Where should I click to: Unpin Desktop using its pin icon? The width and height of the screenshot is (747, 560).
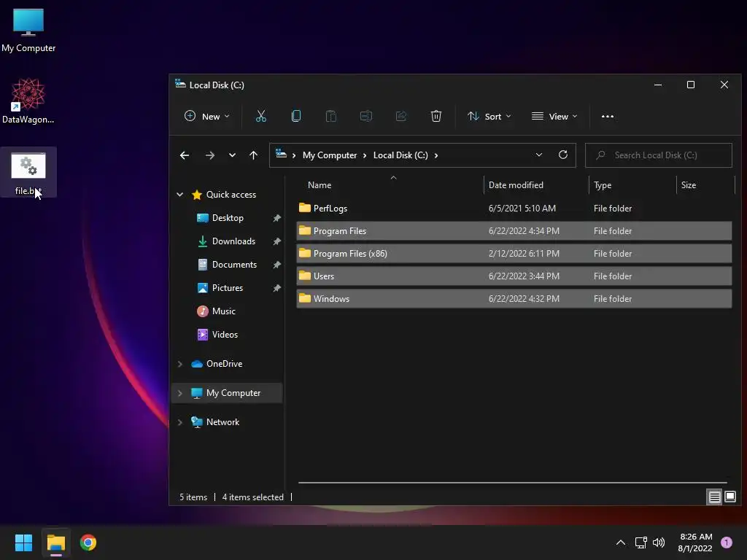point(276,218)
